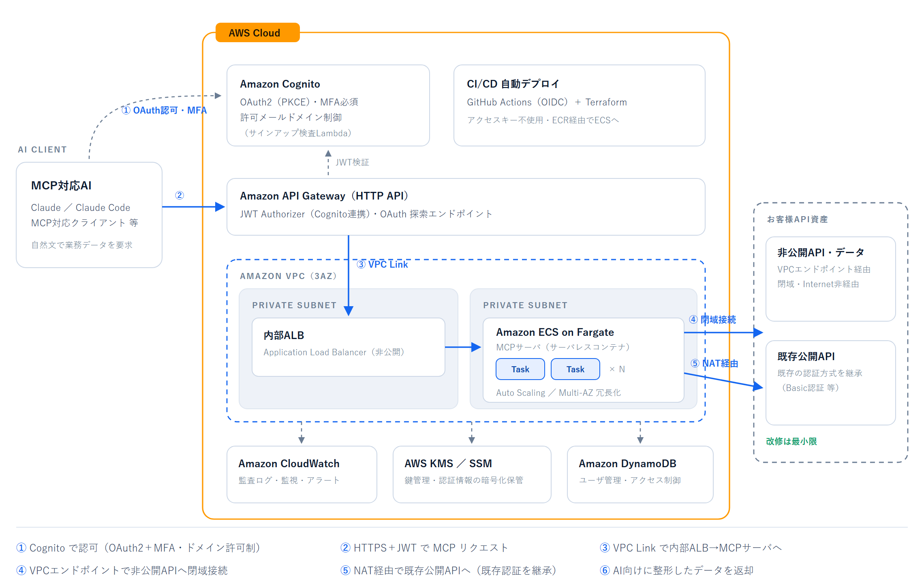The image size is (924, 584).
Task: Click the PRIVATE SUBNET label above ECS Fargate
Action: pos(525,305)
